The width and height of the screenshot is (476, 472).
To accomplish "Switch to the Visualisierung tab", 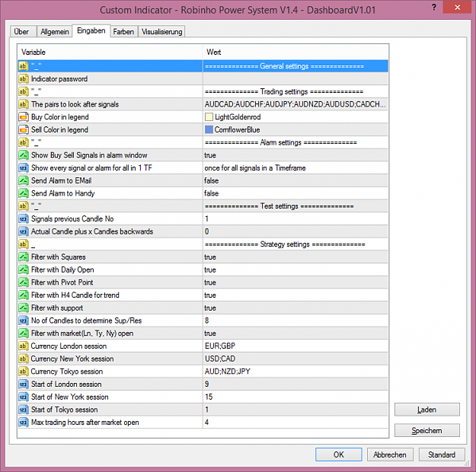I will tap(161, 31).
